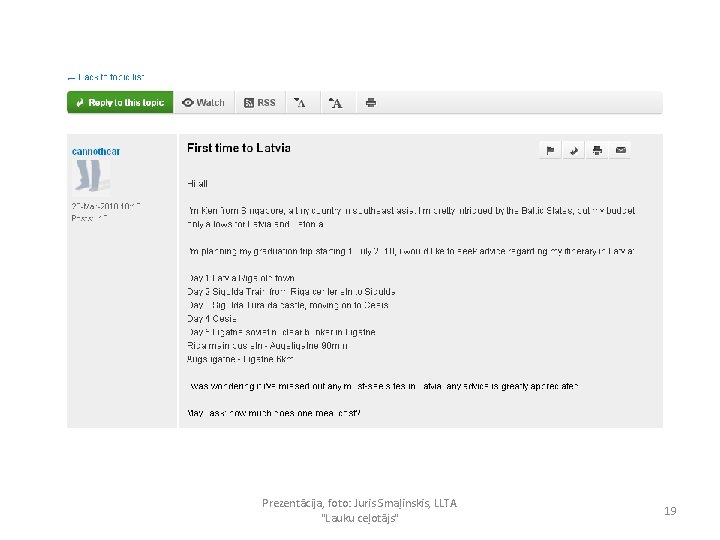Click the slide number 19
Image resolution: width=720 pixels, height=540 pixels.
coord(670,511)
